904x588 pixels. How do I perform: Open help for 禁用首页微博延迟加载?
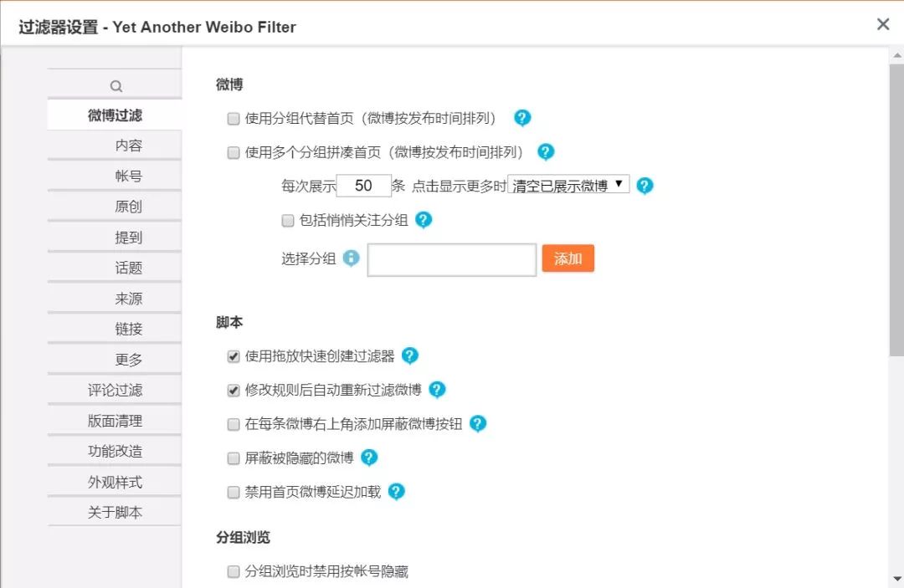click(397, 492)
